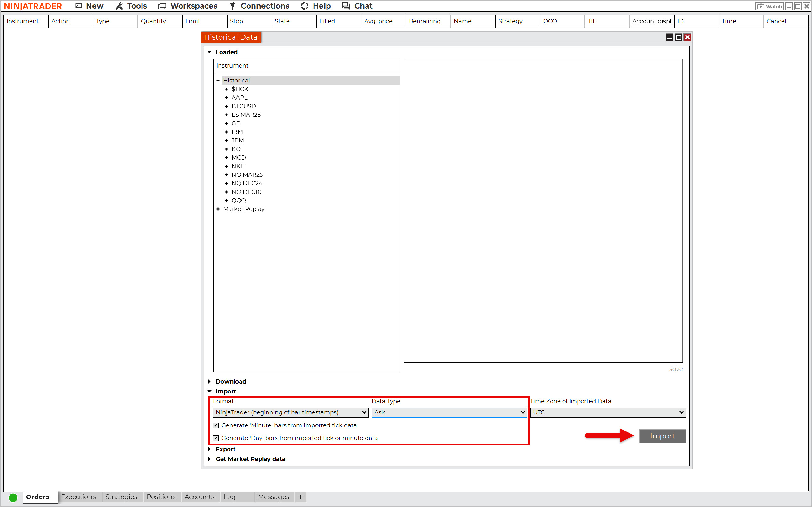812x507 pixels.
Task: Click the New window icon
Action: coord(78,6)
